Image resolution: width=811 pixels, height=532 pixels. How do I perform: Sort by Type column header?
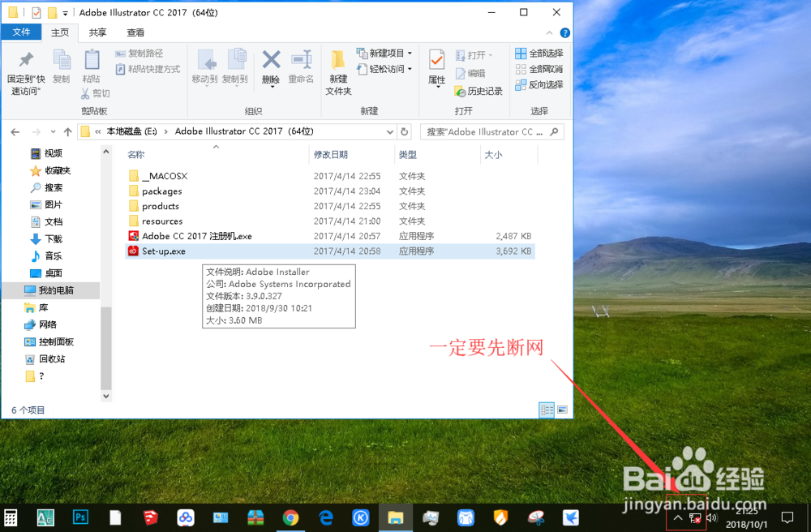pos(408,155)
